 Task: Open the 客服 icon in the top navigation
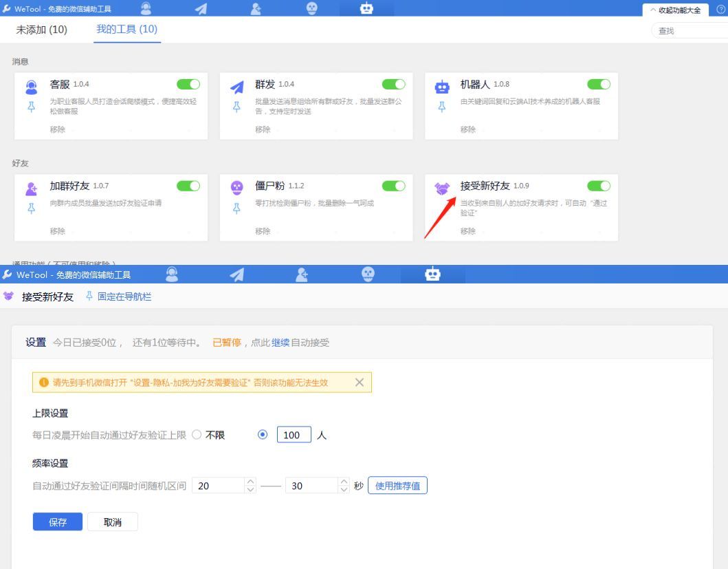click(x=144, y=9)
